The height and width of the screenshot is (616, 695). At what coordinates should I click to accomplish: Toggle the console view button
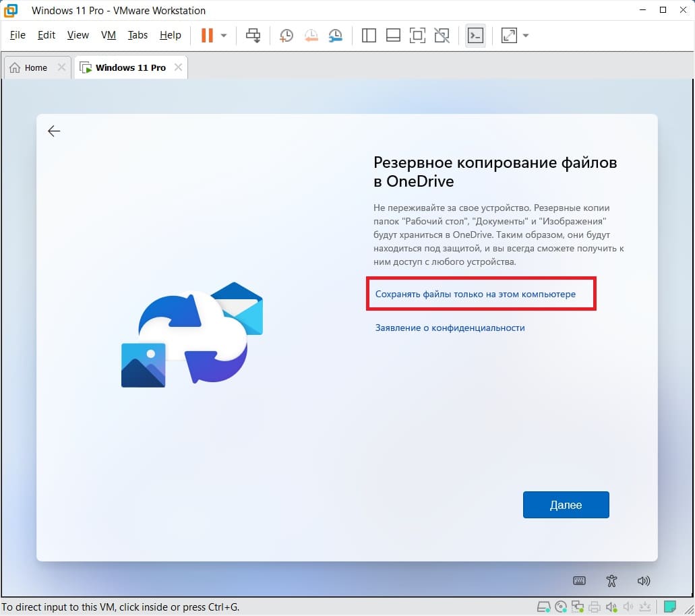pyautogui.click(x=475, y=36)
